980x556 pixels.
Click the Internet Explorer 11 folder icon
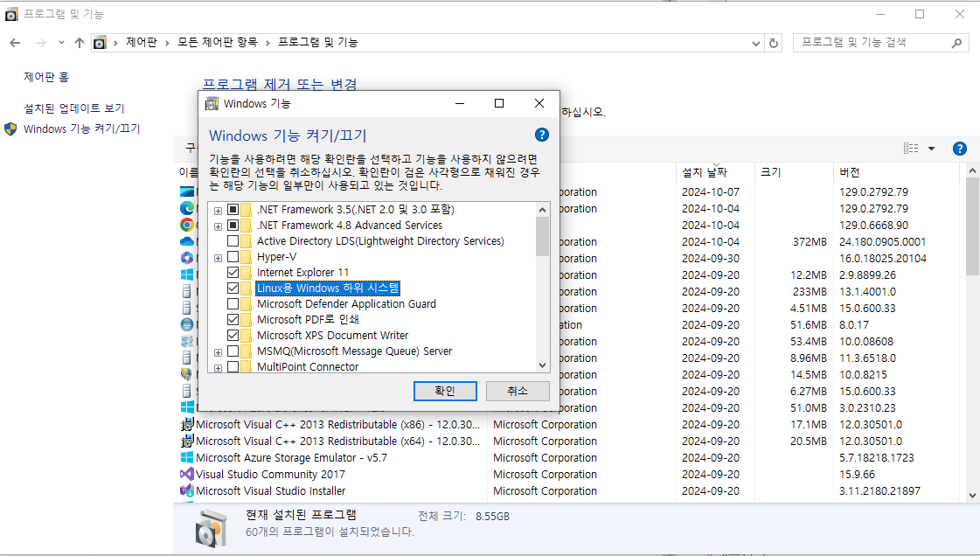(x=247, y=273)
